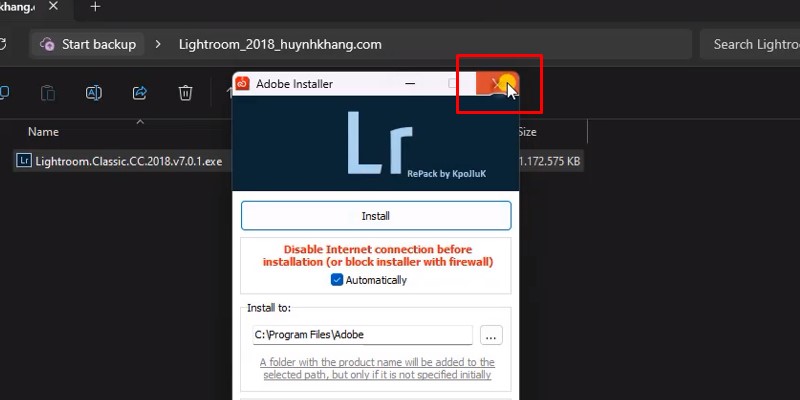Screen dimensions: 800x400
Task: Select Lightroom_2018_huynhkhang.com in the address bar
Action: coord(279,44)
